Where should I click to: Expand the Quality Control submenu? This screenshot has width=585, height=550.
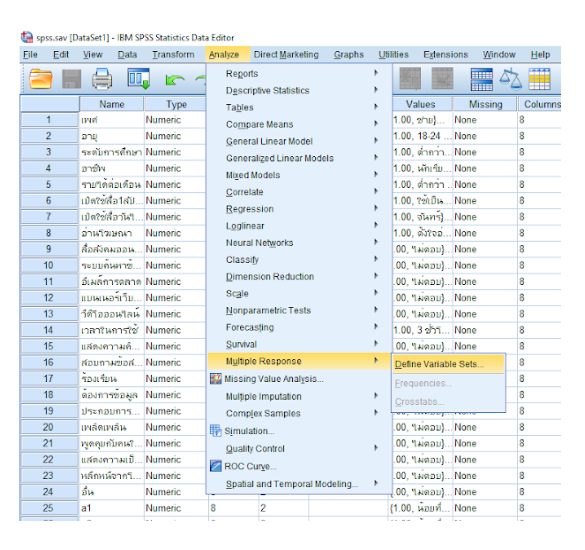(x=299, y=449)
